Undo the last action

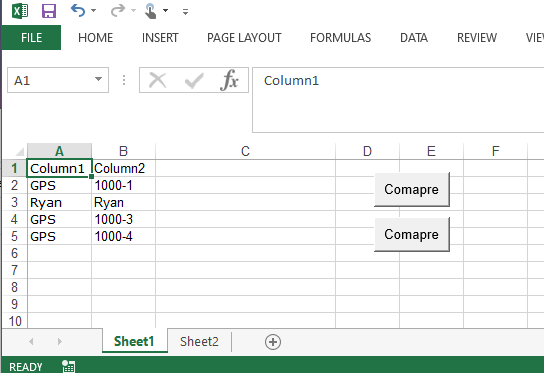pos(78,11)
